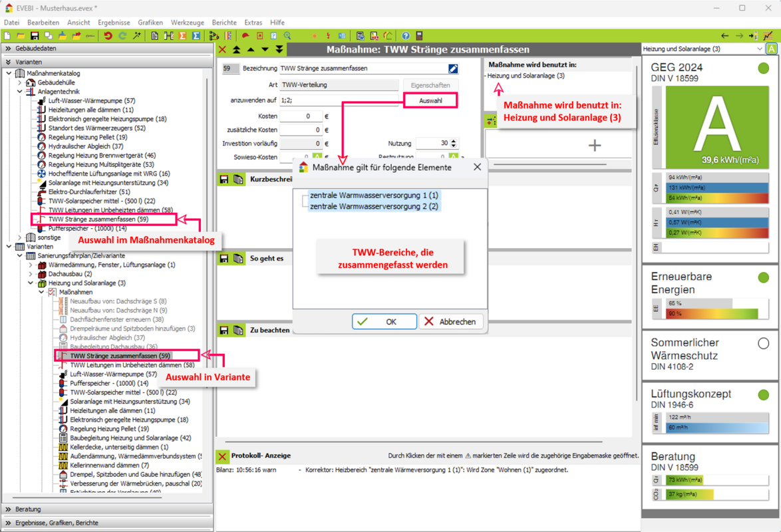The height and width of the screenshot is (532, 781).
Task: Toggle the Sommerlicher Wärmeschutz status circle
Action: 763,344
